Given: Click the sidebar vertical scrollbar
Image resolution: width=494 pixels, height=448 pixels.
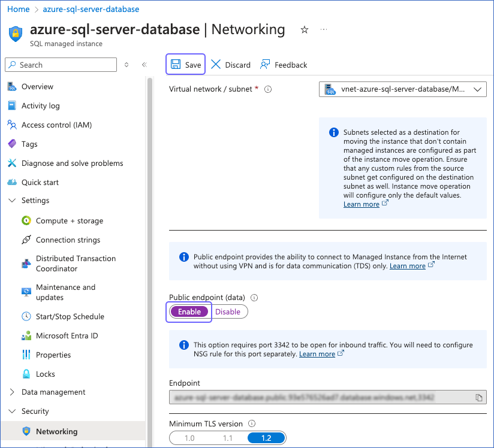Looking at the screenshot, I should coord(150,262).
